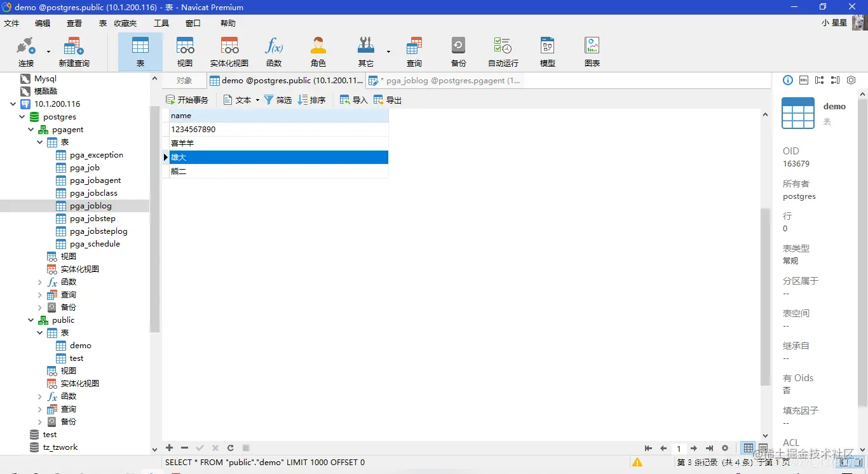Collapse the postgres database node

tap(22, 117)
